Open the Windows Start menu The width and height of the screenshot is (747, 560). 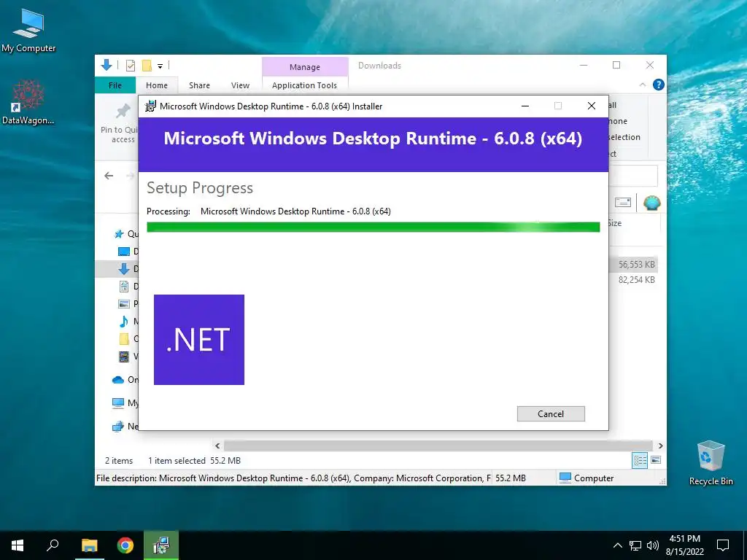tap(18, 545)
